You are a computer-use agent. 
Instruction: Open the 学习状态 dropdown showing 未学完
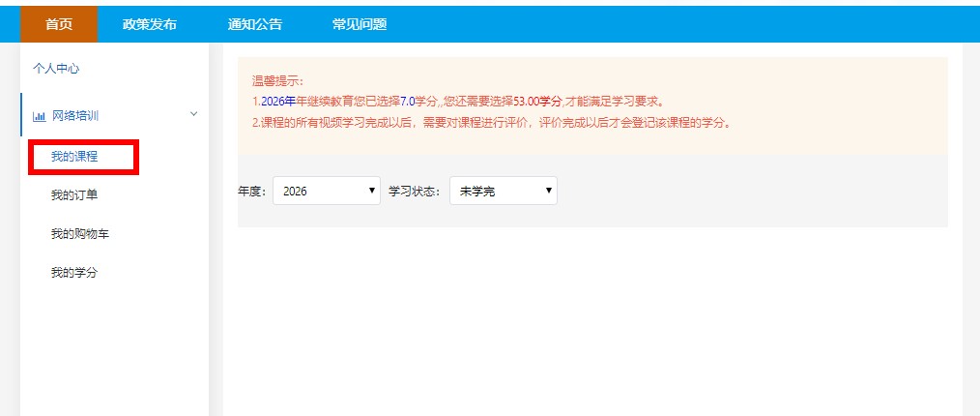click(504, 191)
